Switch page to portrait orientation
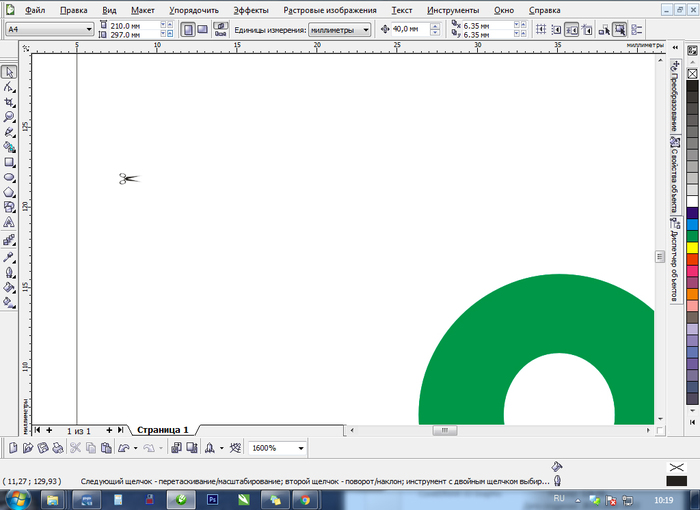The image size is (700, 510). (187, 30)
